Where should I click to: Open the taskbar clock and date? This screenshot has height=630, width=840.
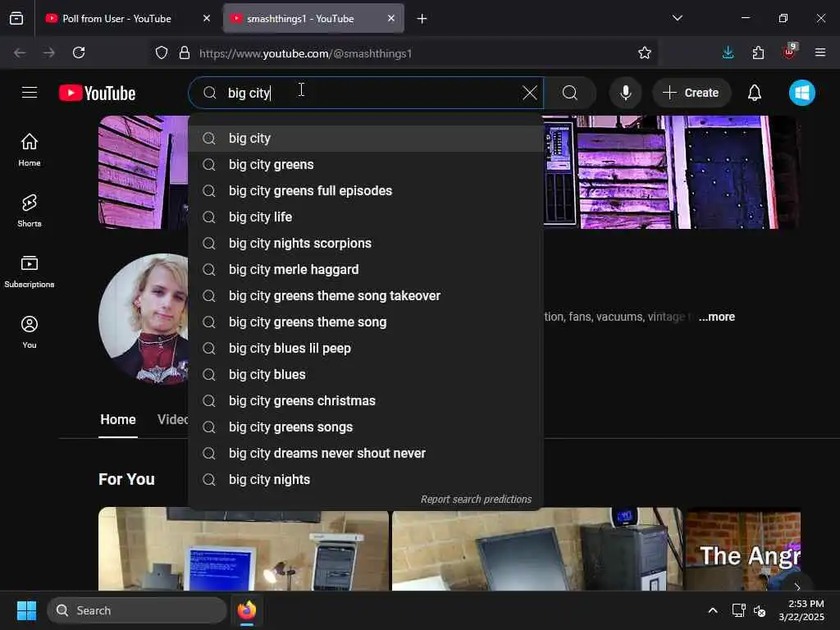click(x=802, y=610)
